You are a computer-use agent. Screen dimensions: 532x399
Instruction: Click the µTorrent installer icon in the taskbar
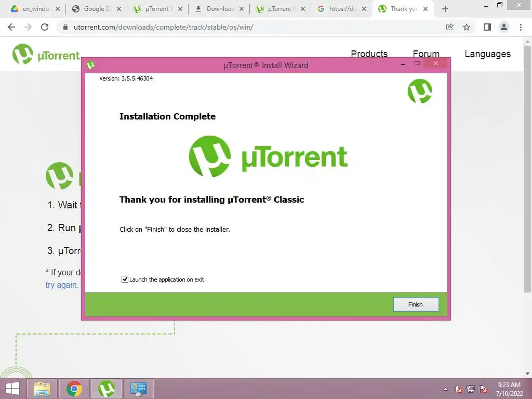click(107, 389)
